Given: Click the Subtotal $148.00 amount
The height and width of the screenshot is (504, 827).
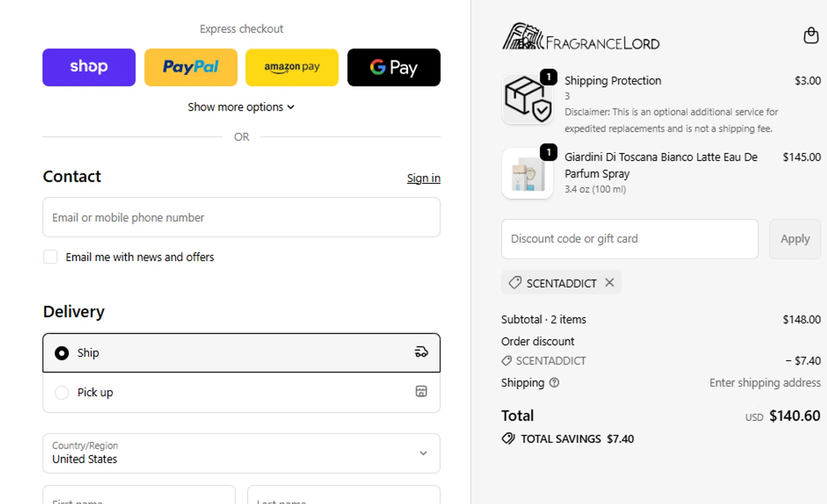Looking at the screenshot, I should click(802, 319).
